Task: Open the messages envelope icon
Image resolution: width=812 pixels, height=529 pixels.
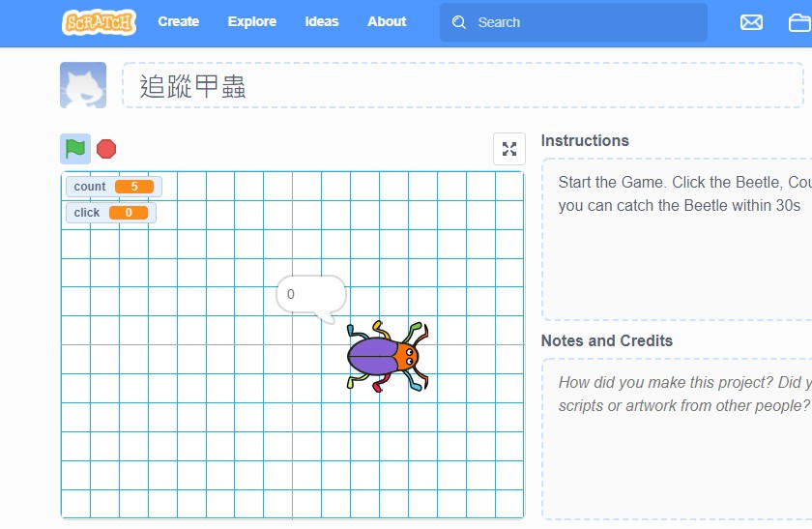Action: [751, 22]
